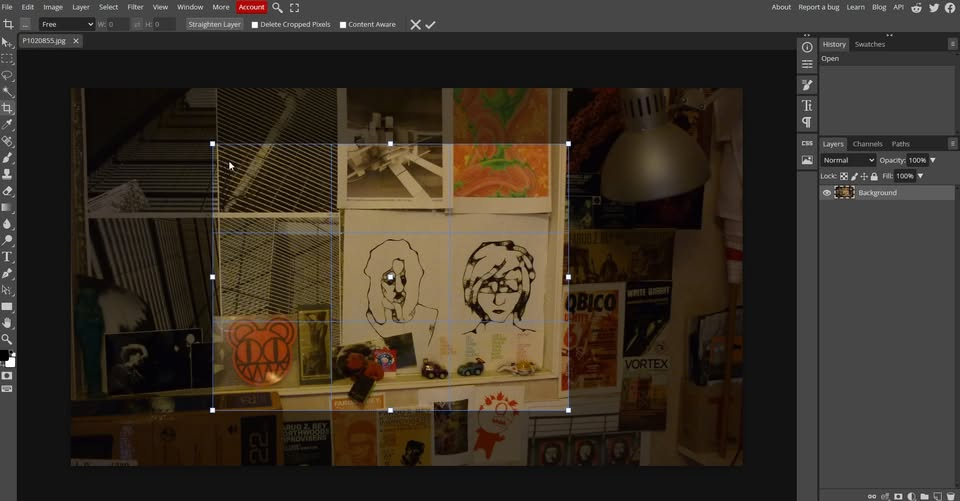
Task: Toggle lock all padlock icon
Action: coord(874,176)
